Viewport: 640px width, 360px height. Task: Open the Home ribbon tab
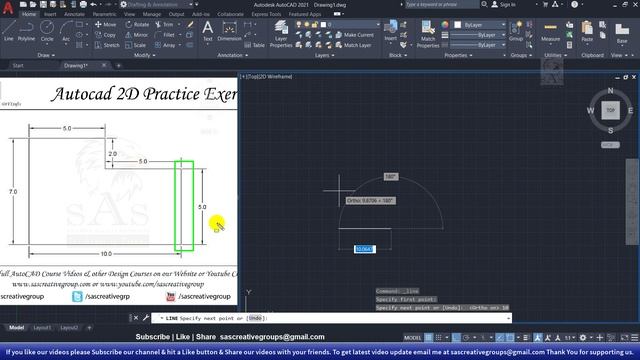pyautogui.click(x=29, y=14)
